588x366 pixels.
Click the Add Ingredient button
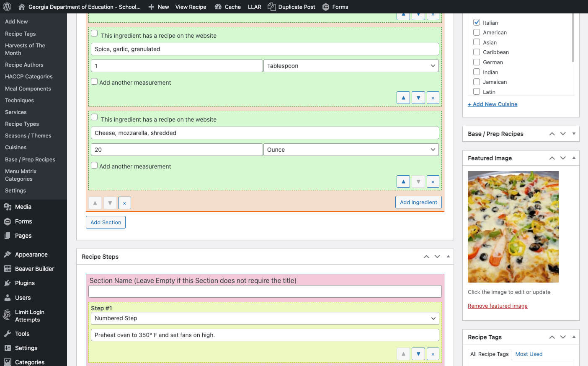418,202
